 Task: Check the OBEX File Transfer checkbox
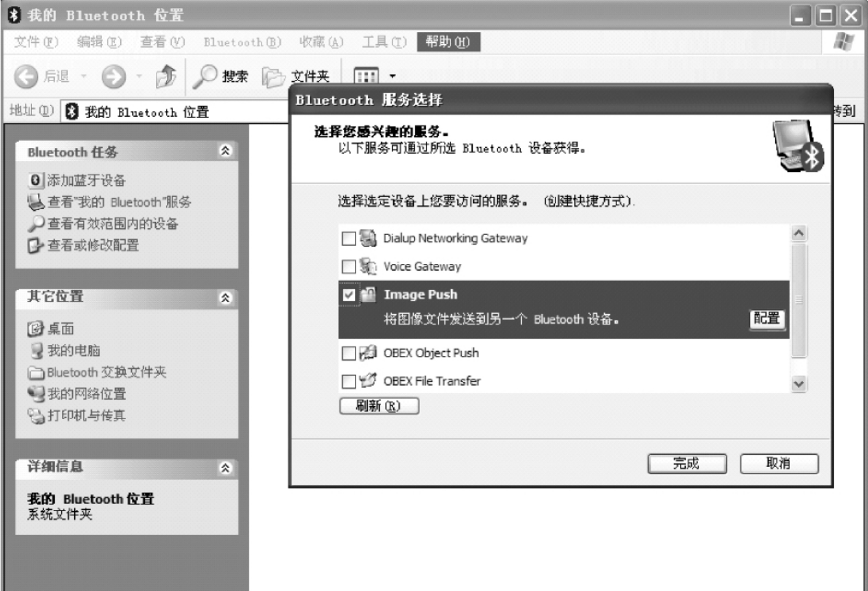[349, 381]
